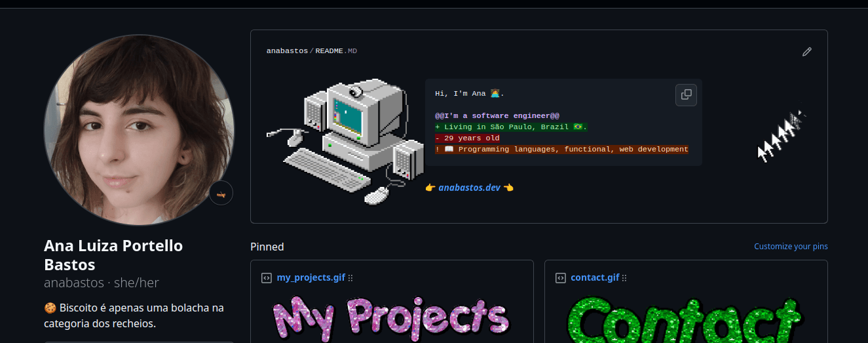This screenshot has height=343, width=868.
Task: Click the green line "Living in São Paulo, Brazil"
Action: pos(511,127)
